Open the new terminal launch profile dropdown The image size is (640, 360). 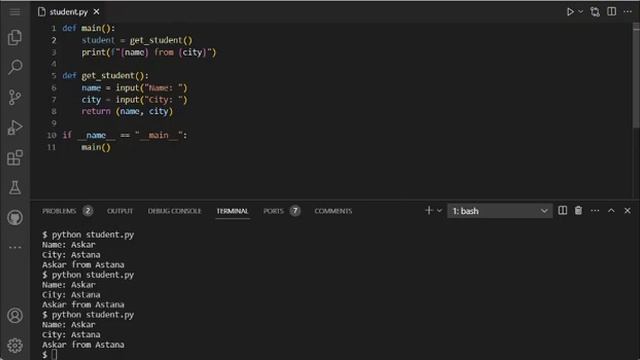(x=439, y=211)
